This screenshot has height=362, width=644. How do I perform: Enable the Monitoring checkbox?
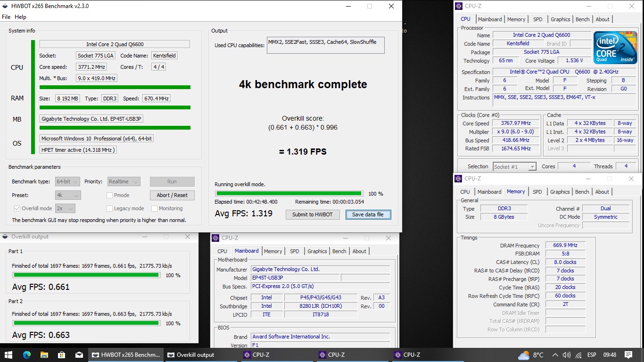pyautogui.click(x=154, y=208)
